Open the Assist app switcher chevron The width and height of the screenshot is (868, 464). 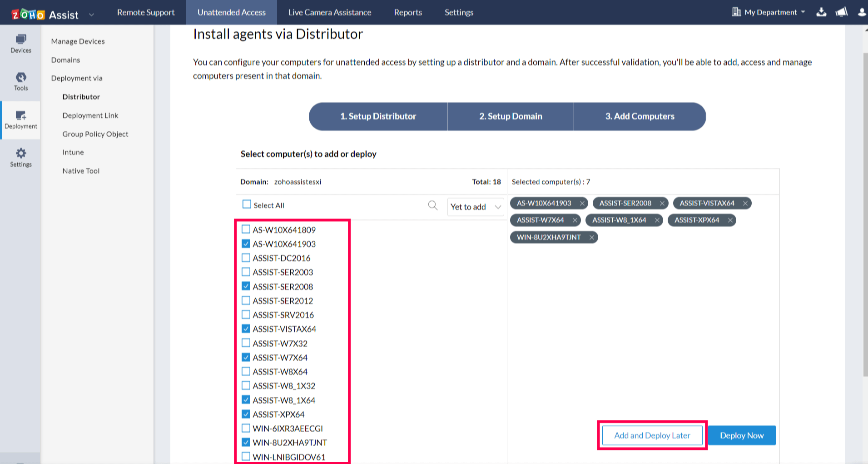click(x=91, y=14)
